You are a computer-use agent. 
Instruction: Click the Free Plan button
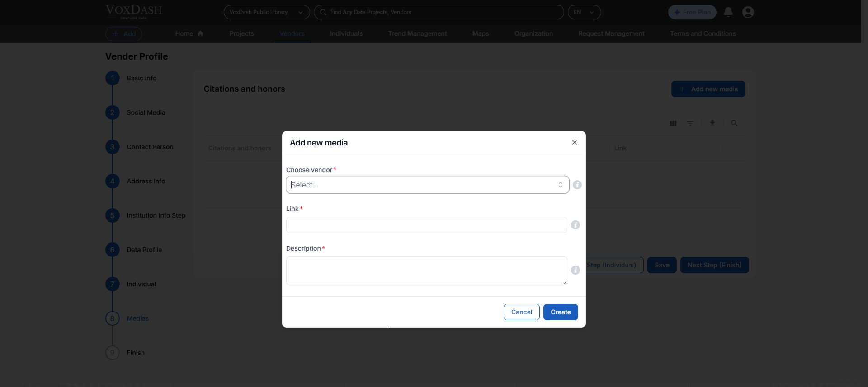coord(692,12)
